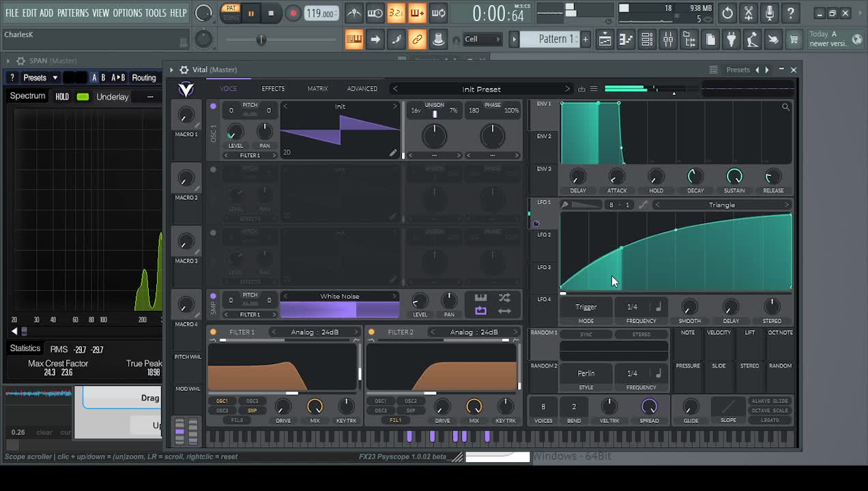The image size is (868, 491).
Task: Stop playback with the stop button
Action: [271, 14]
